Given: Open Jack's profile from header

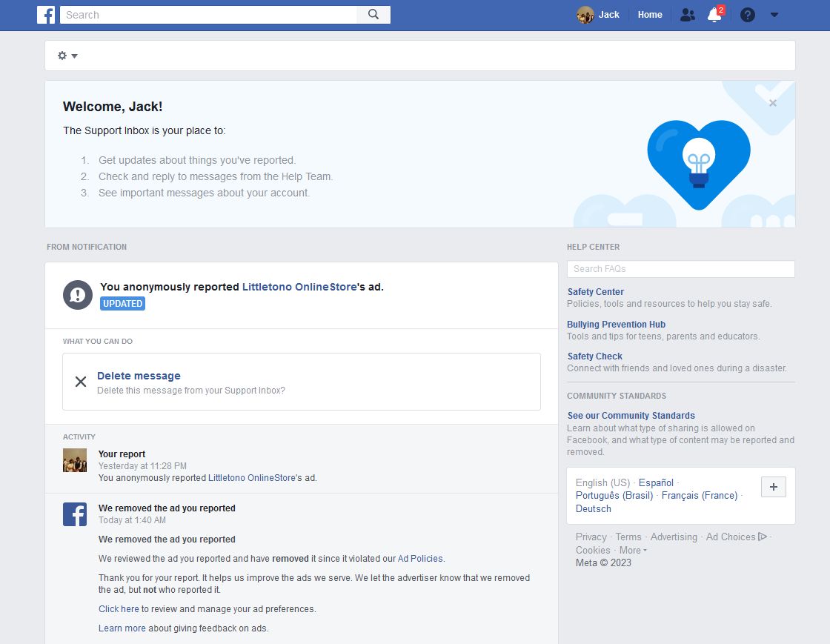Looking at the screenshot, I should [598, 15].
